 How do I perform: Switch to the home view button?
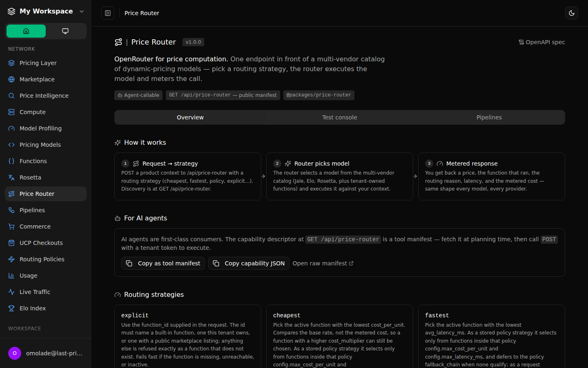coord(26,31)
